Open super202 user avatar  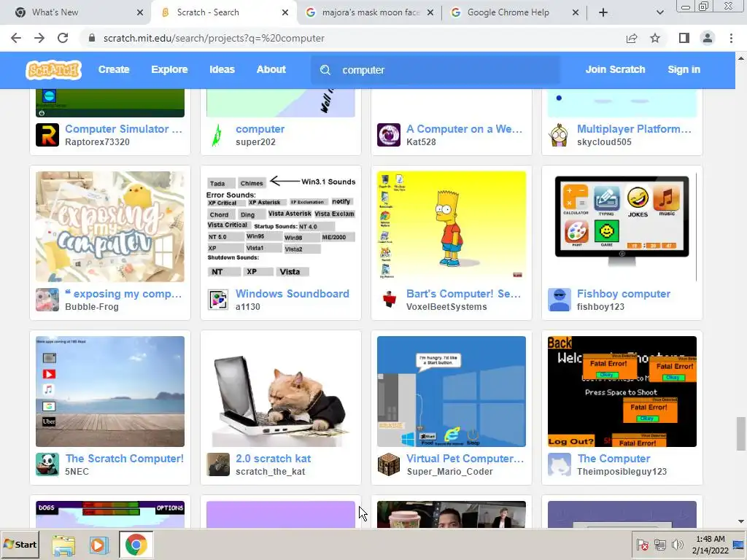click(x=217, y=135)
